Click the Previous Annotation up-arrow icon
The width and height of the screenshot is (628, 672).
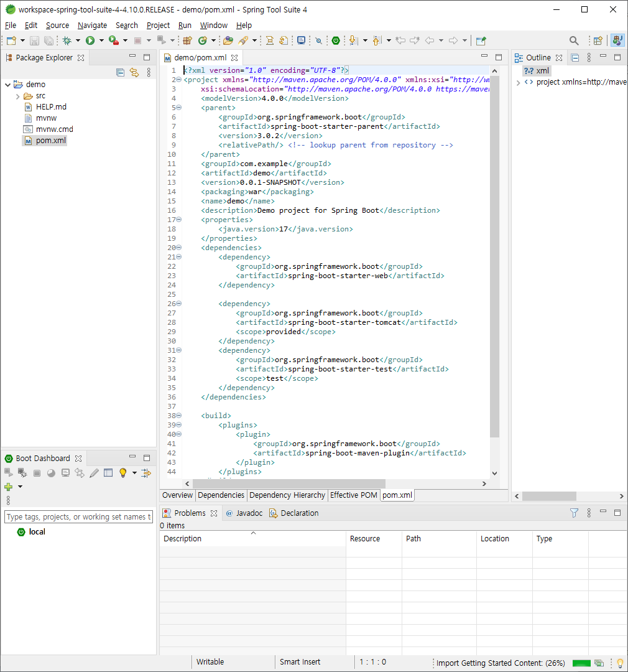(377, 40)
